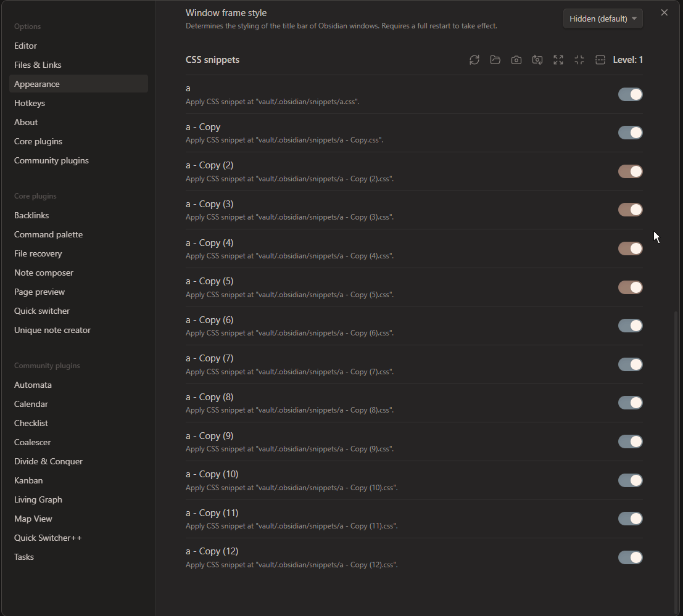Open Quick switcher settings
This screenshot has width=683, height=616.
point(78,311)
